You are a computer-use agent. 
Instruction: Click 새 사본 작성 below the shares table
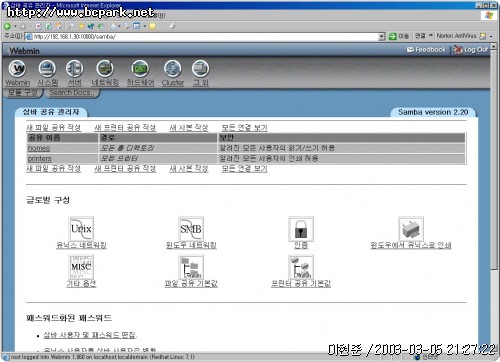pos(189,169)
